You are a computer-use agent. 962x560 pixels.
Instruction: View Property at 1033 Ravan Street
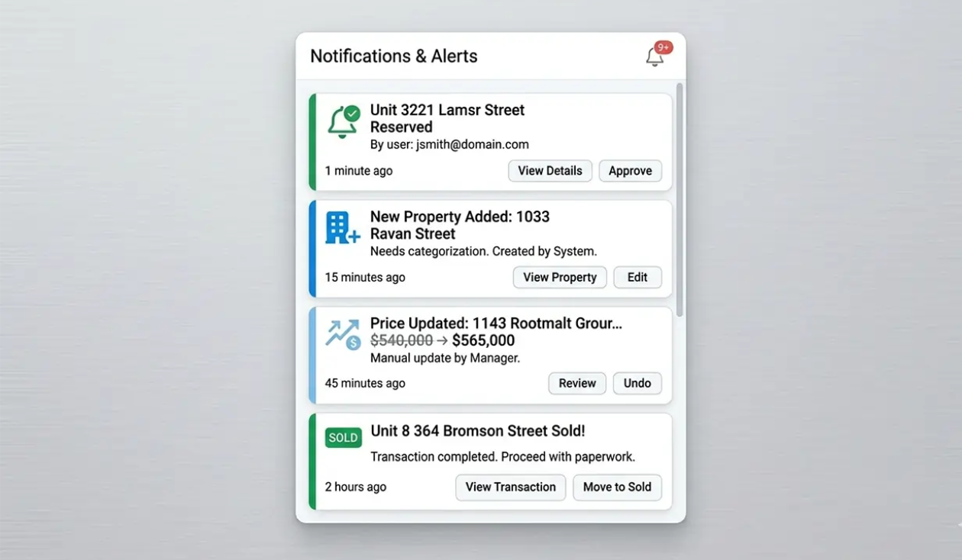pyautogui.click(x=560, y=277)
